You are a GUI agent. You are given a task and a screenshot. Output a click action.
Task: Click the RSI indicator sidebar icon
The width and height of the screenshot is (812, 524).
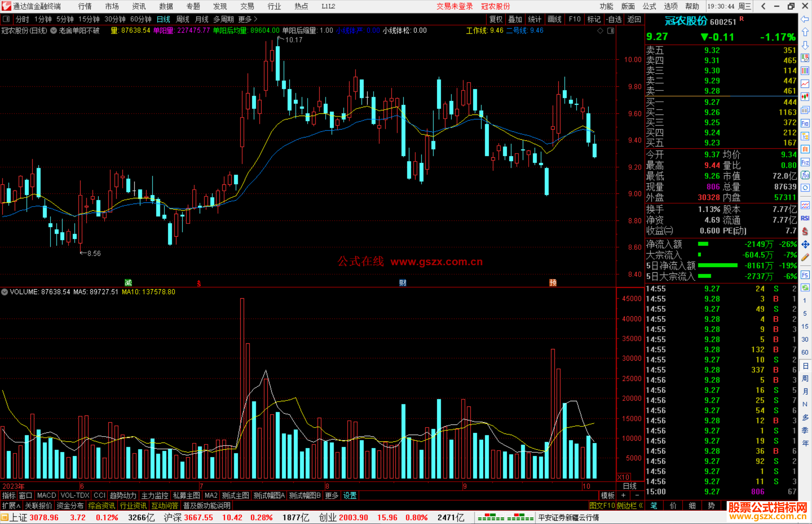(805, 218)
